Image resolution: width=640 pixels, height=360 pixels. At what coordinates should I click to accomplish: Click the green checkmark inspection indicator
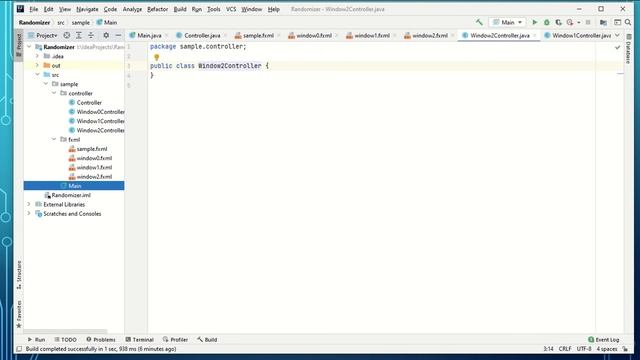(x=618, y=47)
